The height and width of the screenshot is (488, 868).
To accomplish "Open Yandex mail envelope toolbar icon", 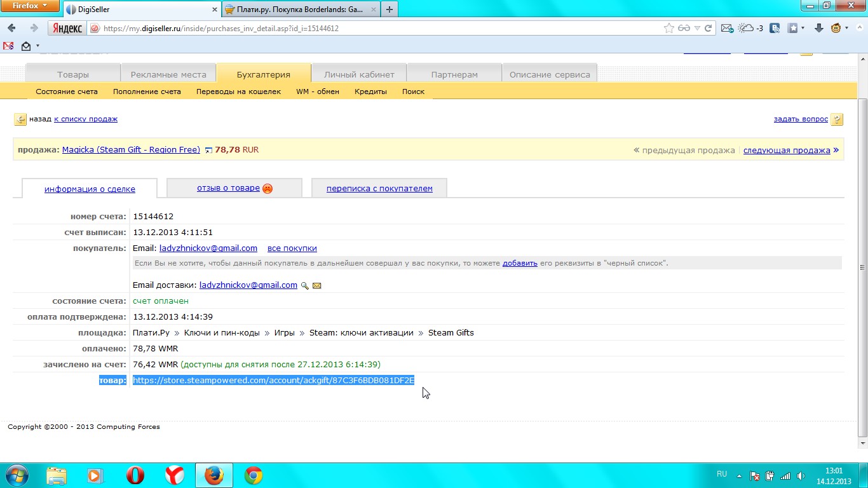I will click(728, 28).
